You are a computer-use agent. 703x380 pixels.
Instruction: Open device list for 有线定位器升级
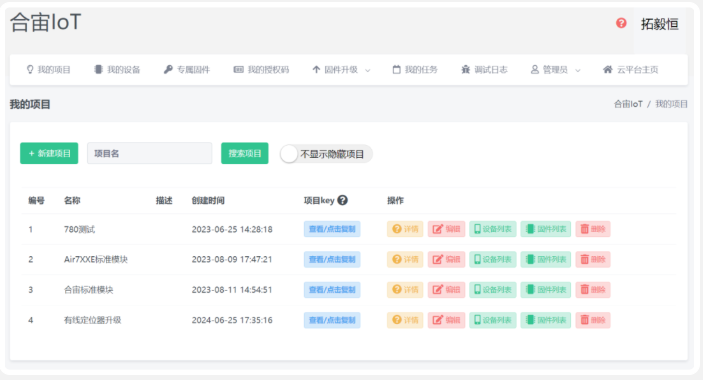pos(493,320)
